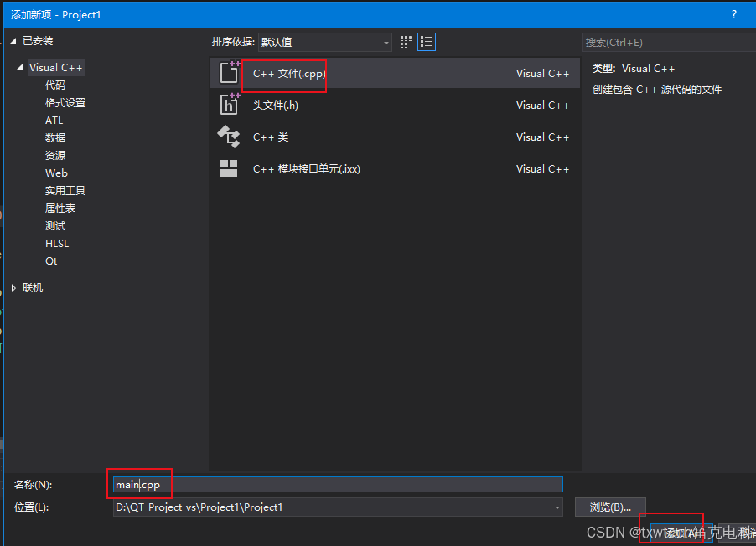756x546 pixels.
Task: Collapse the 已安装 tree node
Action: [13, 41]
